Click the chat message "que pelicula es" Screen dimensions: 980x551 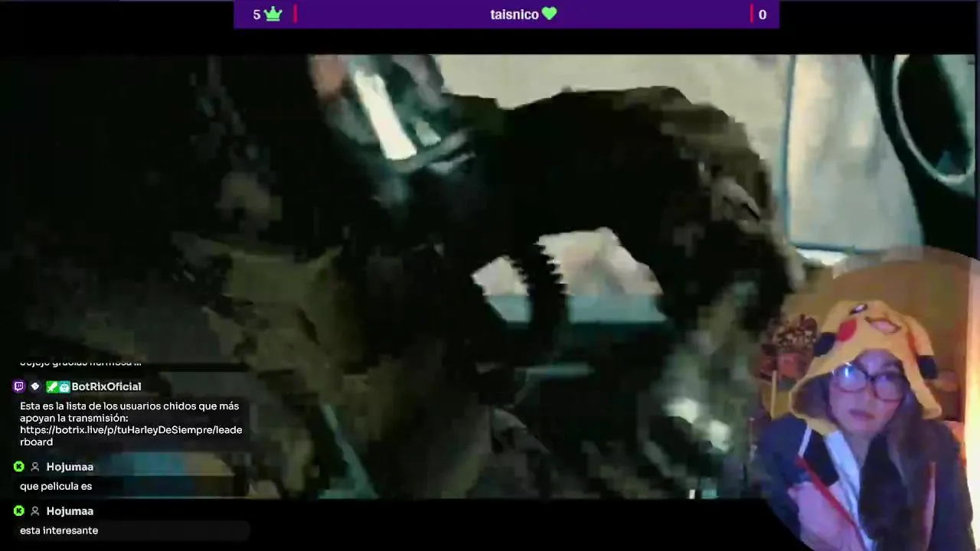pyautogui.click(x=56, y=486)
